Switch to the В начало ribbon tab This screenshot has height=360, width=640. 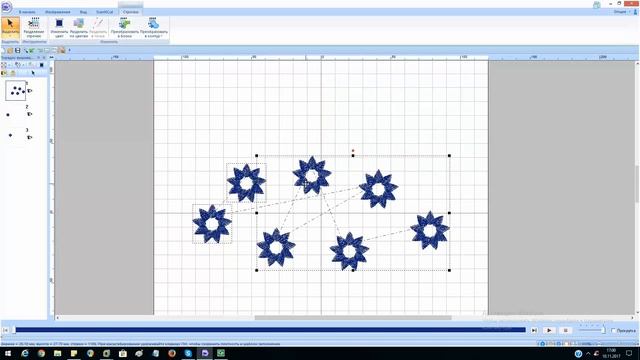coord(27,12)
